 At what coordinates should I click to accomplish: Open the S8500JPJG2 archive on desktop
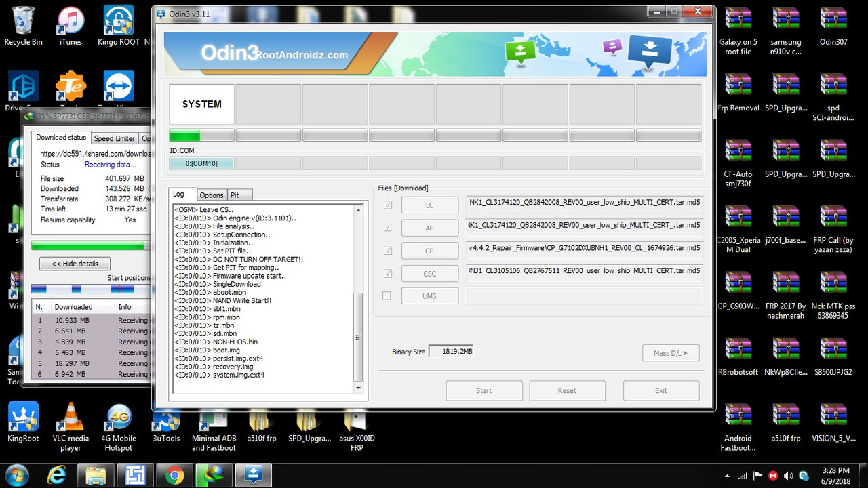click(833, 357)
